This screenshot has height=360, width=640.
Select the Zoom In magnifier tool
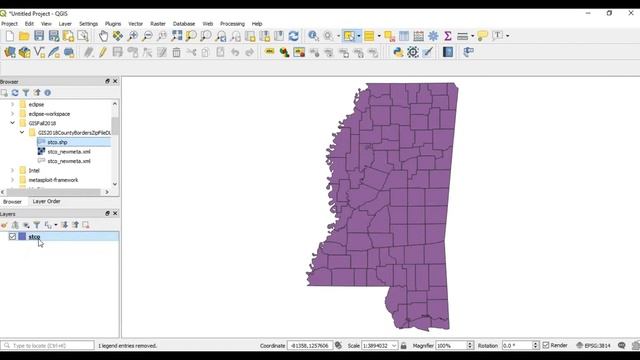click(132, 36)
